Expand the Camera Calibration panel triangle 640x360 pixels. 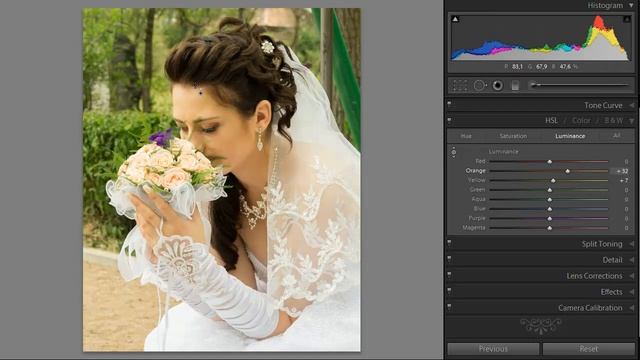tap(631, 308)
